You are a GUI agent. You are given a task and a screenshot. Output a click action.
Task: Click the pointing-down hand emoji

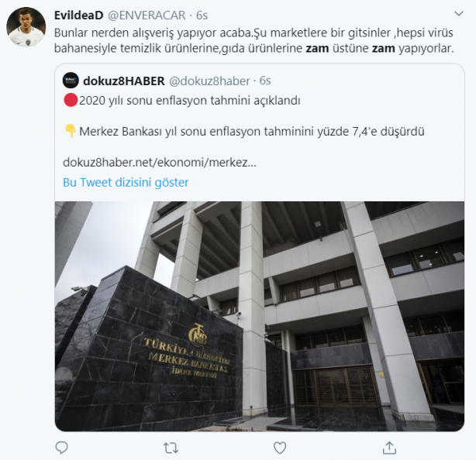click(71, 131)
